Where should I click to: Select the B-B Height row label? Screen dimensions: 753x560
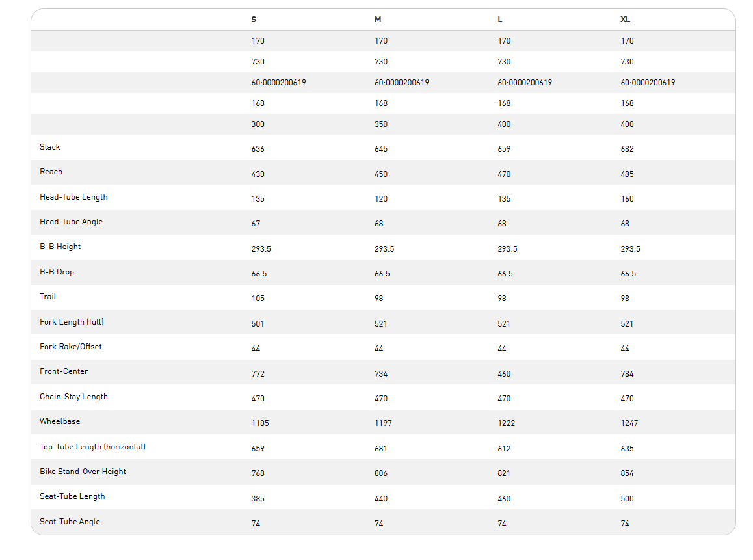pos(60,247)
